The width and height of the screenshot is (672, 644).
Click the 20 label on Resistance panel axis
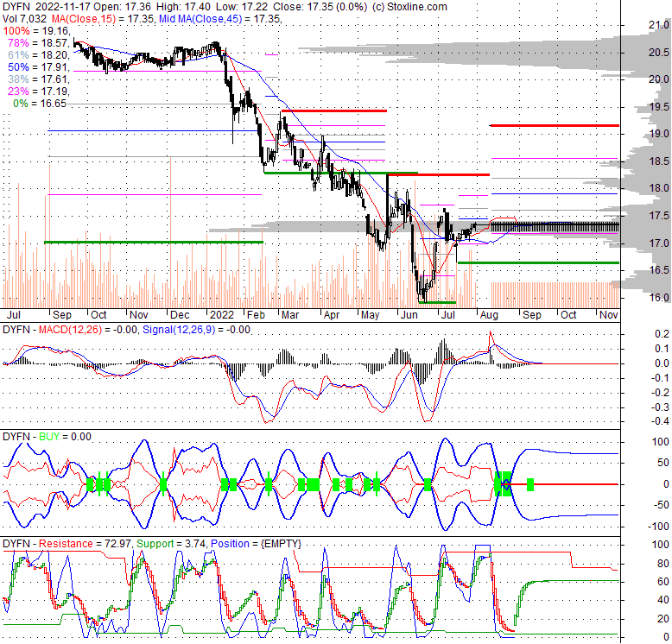click(663, 618)
